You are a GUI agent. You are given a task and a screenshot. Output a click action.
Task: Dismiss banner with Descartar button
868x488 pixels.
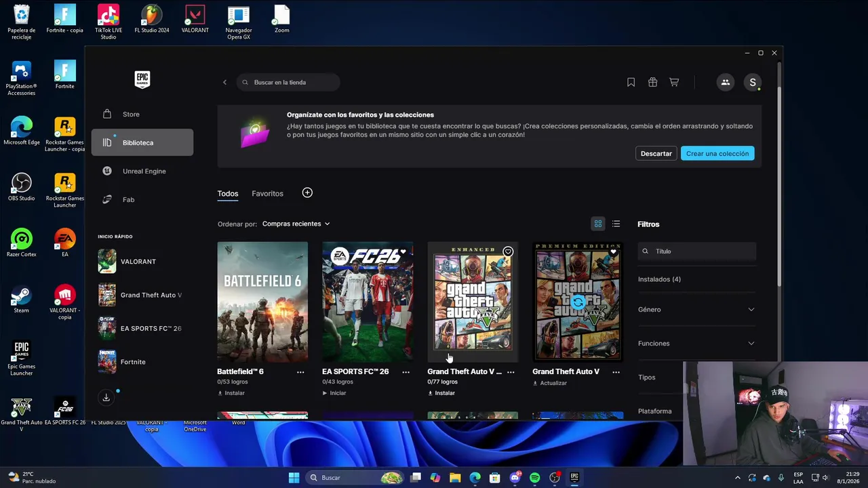click(x=656, y=153)
